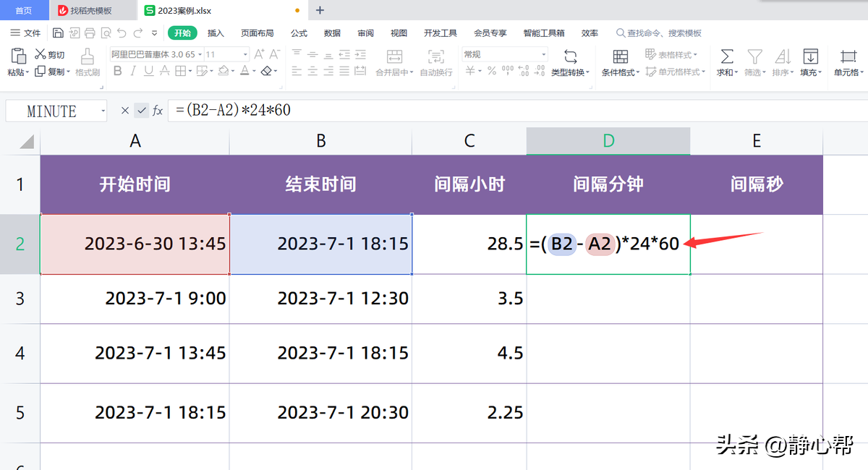
Task: Click the cell Borders icon
Action: pyautogui.click(x=180, y=71)
